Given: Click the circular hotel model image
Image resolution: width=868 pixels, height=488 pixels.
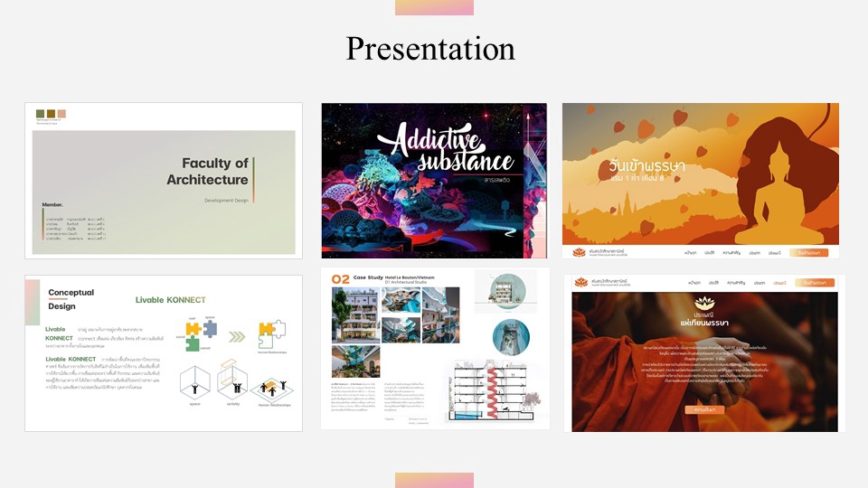Looking at the screenshot, I should pos(506,290).
